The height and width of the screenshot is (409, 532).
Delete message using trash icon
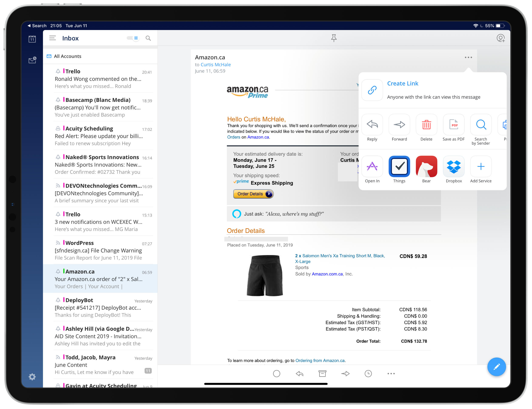pos(426,125)
